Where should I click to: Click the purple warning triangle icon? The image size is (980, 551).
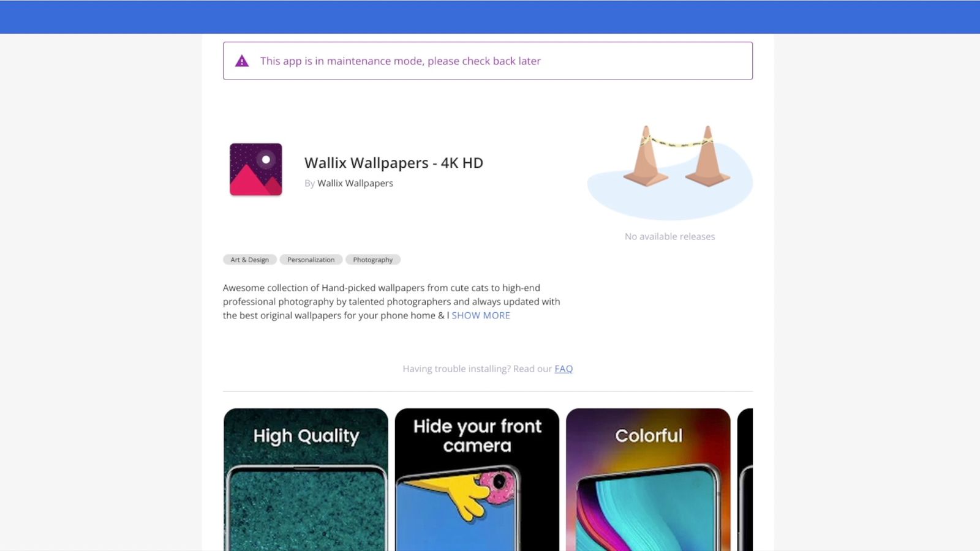242,61
